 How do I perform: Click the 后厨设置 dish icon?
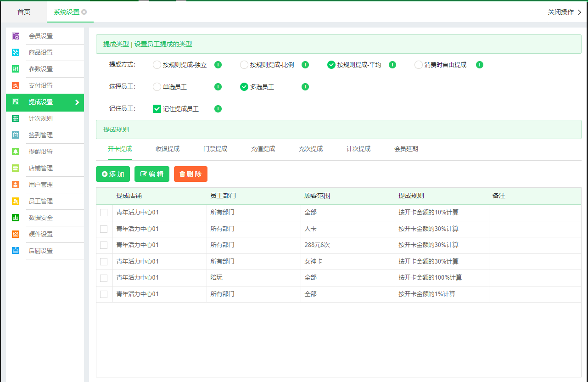tap(16, 251)
